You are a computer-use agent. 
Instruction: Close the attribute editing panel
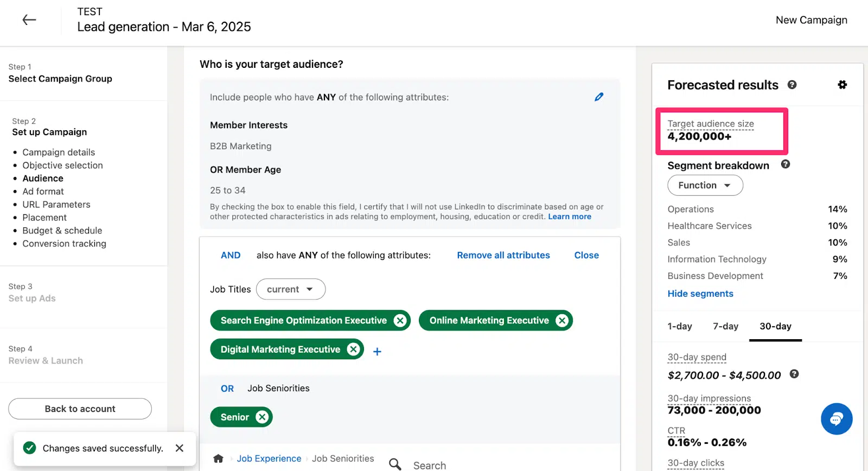pos(586,256)
